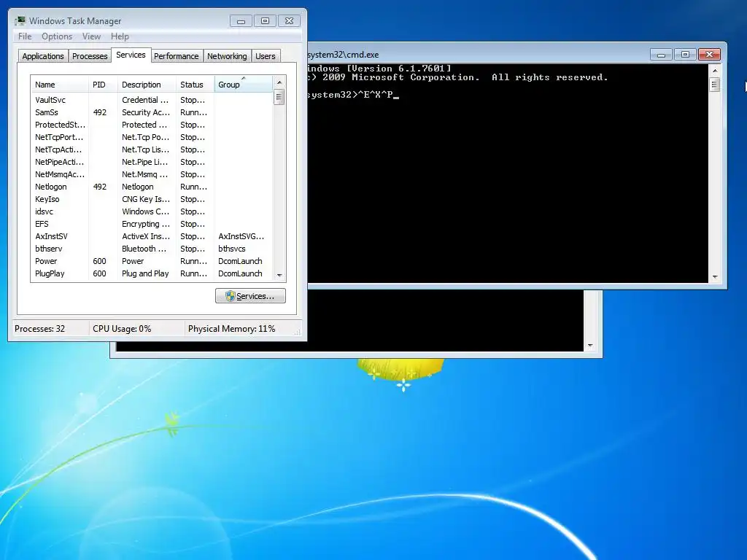Viewport: 747px width, 560px height.
Task: Select the idsvc service row
Action: pyautogui.click(x=152, y=211)
